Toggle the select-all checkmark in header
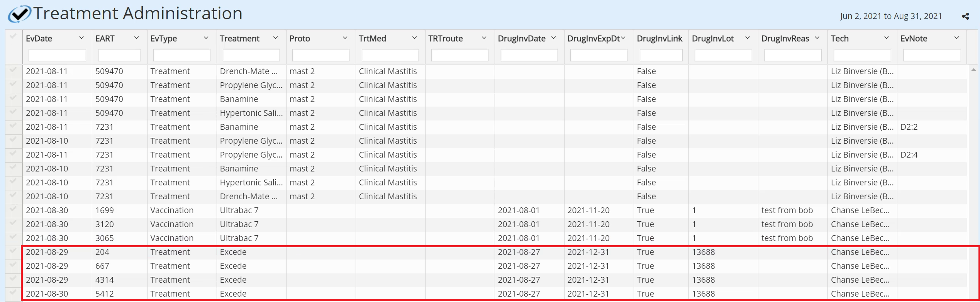Screen dimensions: 980x302 [13, 36]
